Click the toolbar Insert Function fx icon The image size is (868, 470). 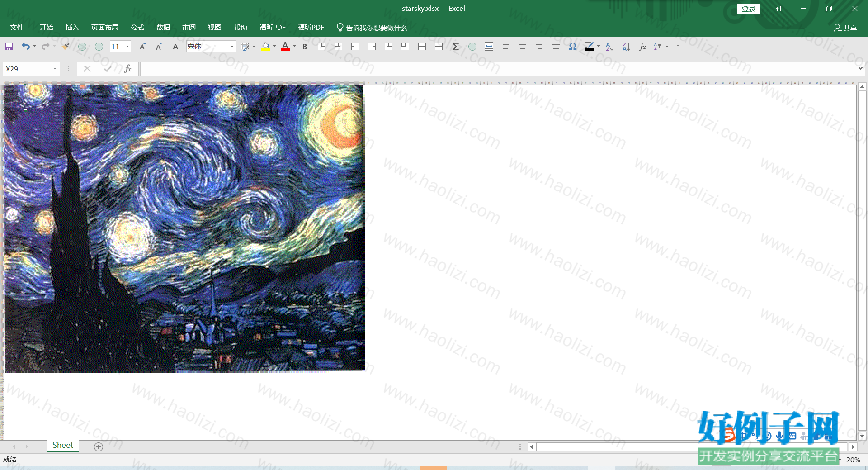(642, 47)
